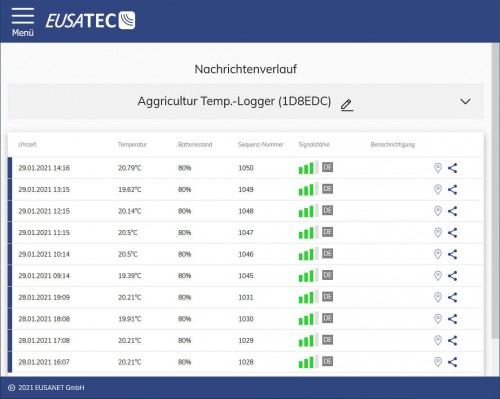This screenshot has height=399, width=500.
Task: Click timestamp 28.01.2021 19:09
Action: click(44, 297)
